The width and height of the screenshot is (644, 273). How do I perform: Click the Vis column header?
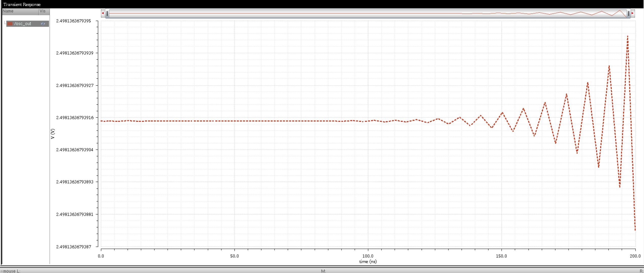[x=43, y=11]
